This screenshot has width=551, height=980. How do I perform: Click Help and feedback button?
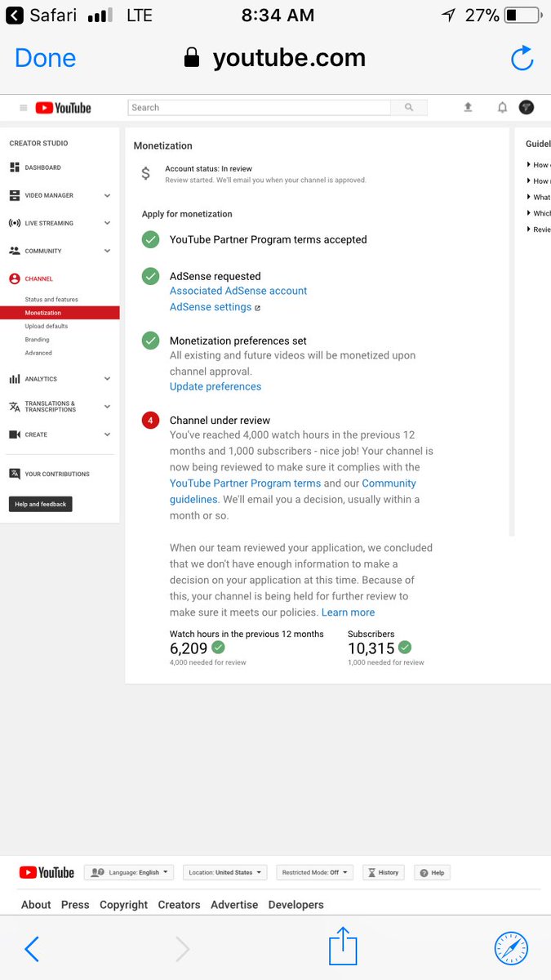(41, 504)
